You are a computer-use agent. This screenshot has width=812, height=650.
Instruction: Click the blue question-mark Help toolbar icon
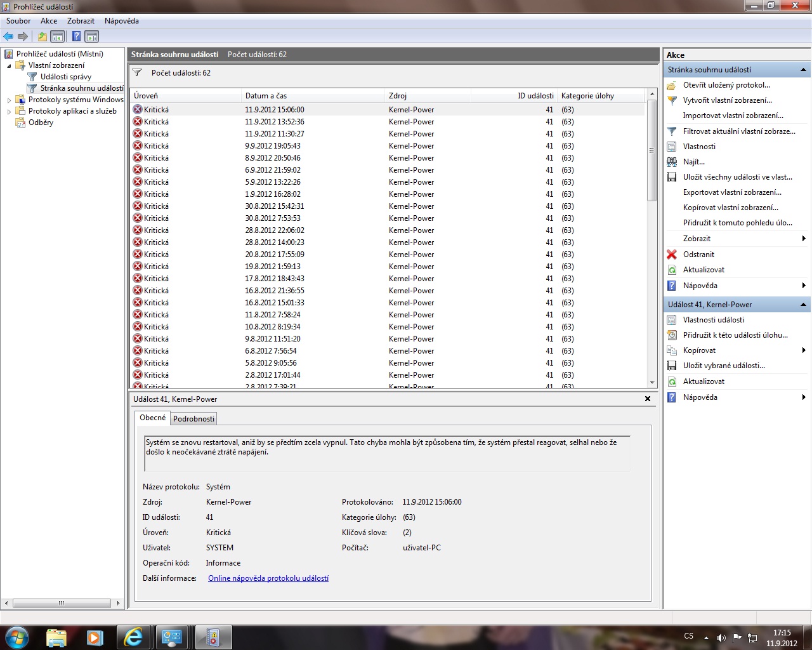[x=76, y=36]
